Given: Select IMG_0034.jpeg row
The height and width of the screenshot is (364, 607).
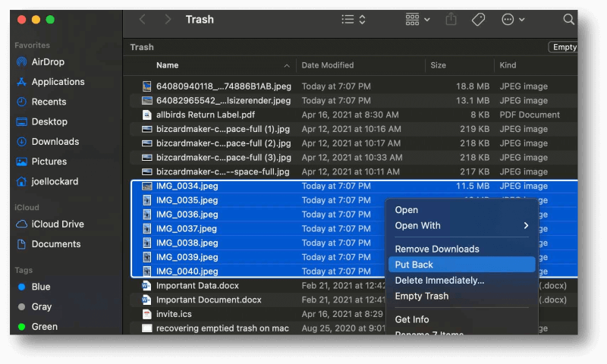Looking at the screenshot, I should click(x=354, y=186).
